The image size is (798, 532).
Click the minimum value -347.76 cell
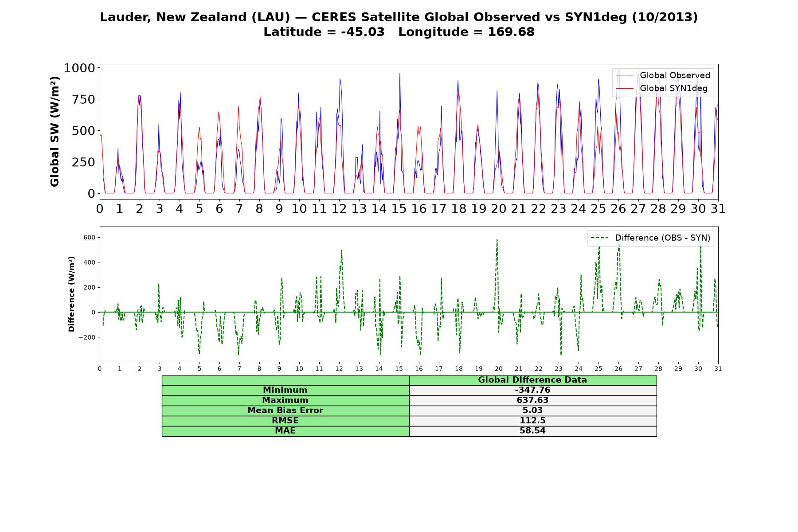point(532,390)
